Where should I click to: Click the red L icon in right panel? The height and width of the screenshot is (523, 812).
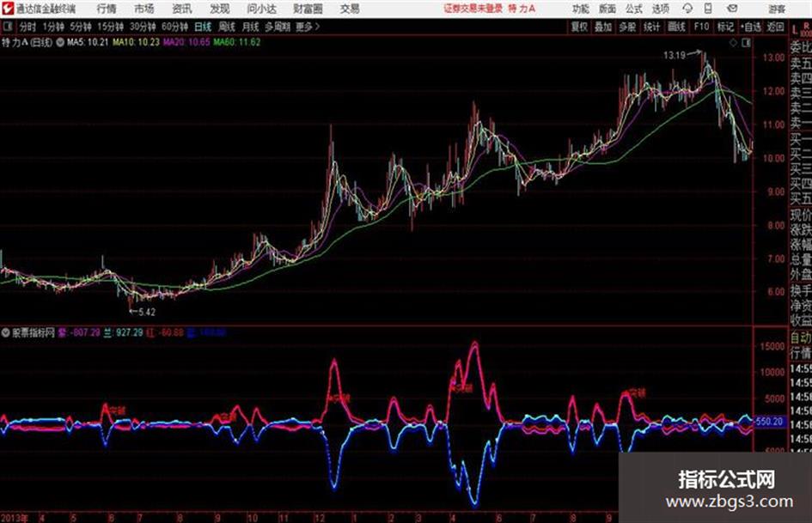tap(795, 31)
